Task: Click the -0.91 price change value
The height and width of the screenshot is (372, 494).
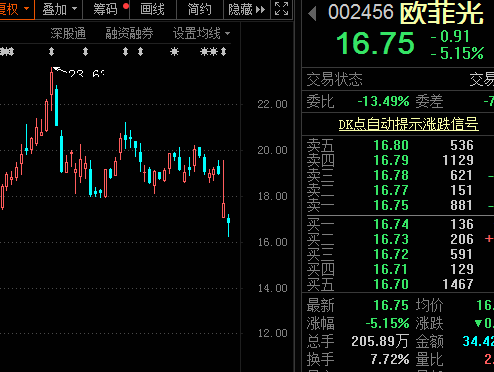Action: 450,36
